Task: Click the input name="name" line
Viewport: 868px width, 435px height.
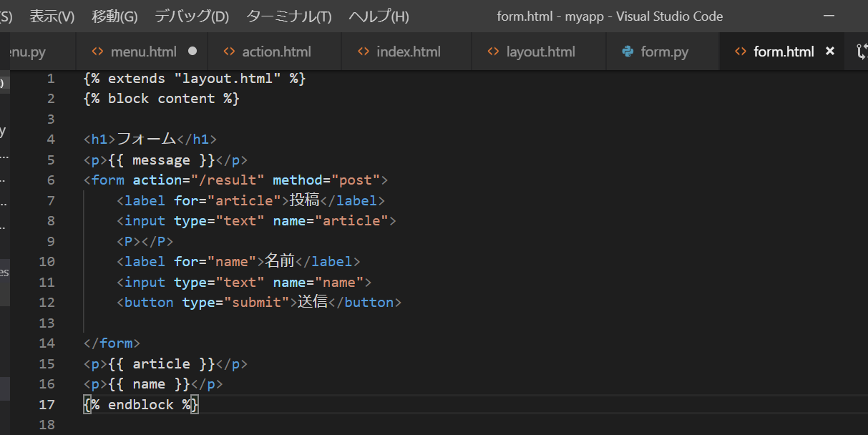Action: (x=244, y=282)
